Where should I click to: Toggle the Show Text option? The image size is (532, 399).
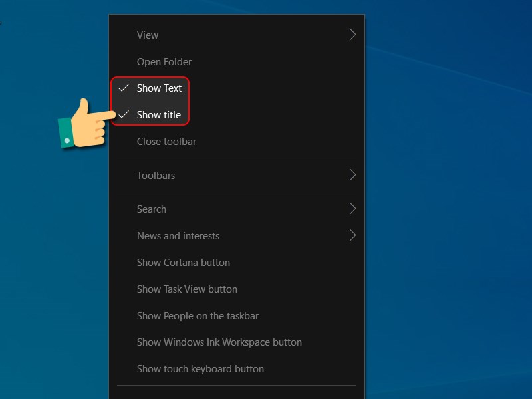237,88
